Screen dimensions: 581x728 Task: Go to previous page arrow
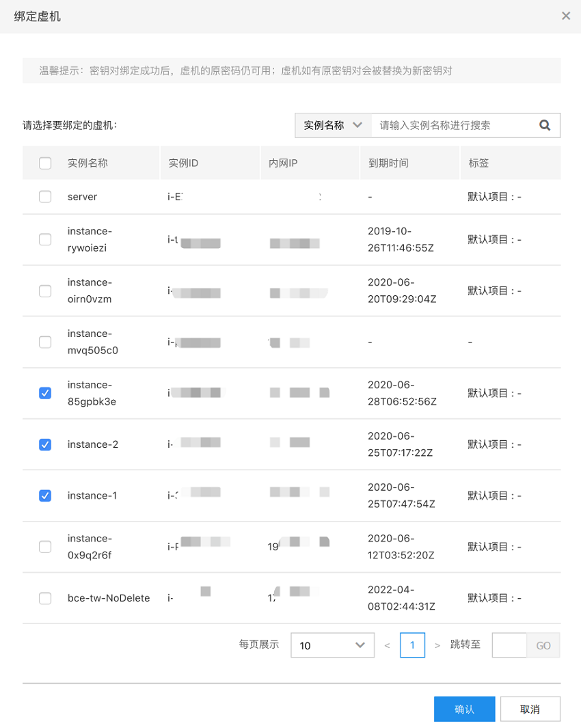pos(387,645)
